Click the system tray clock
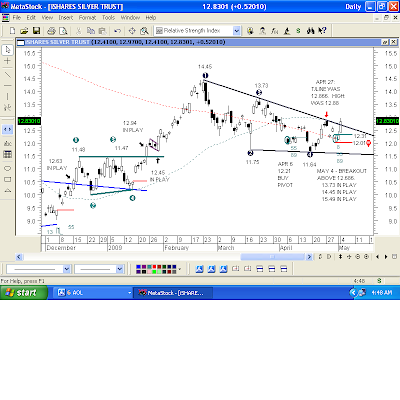Screen dimensions: 400x400 [x=382, y=293]
